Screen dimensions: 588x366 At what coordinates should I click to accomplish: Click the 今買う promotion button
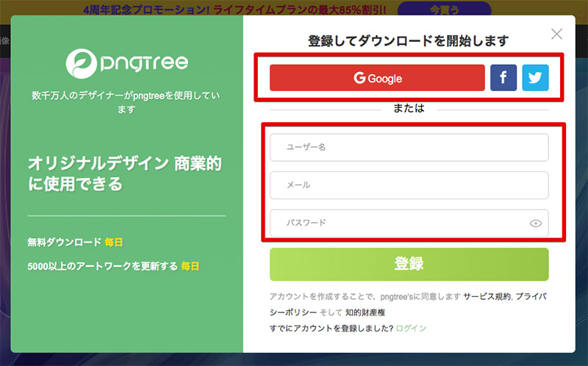pos(444,9)
